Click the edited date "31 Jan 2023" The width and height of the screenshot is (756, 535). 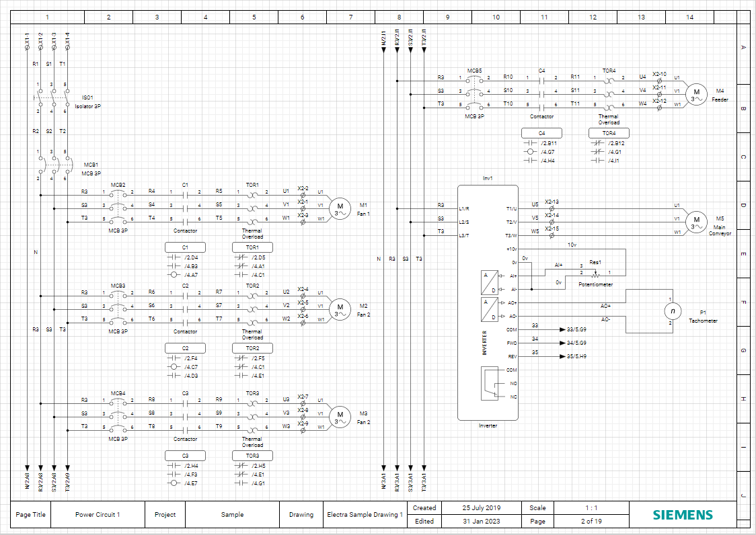481,521
